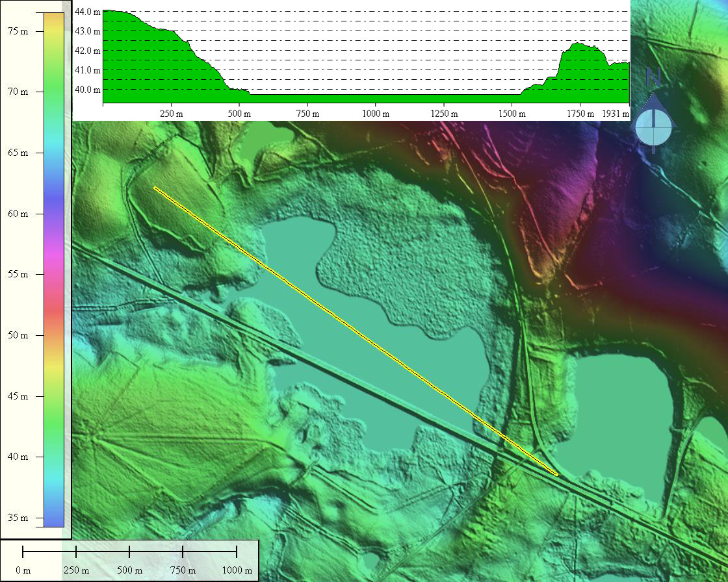This screenshot has width=728, height=582.
Task: Click the north arrow compass icon
Action: (x=653, y=125)
